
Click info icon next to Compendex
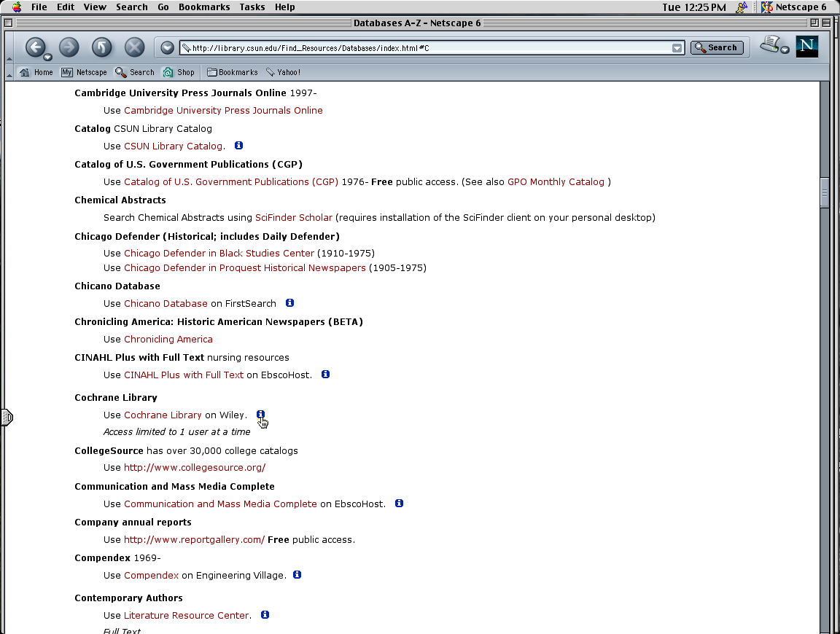coord(297,574)
